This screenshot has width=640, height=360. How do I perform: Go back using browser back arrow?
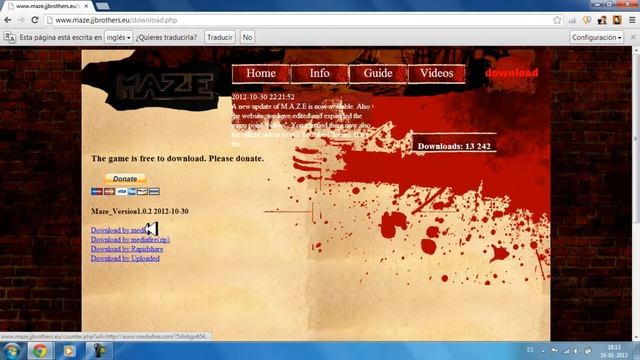point(8,20)
